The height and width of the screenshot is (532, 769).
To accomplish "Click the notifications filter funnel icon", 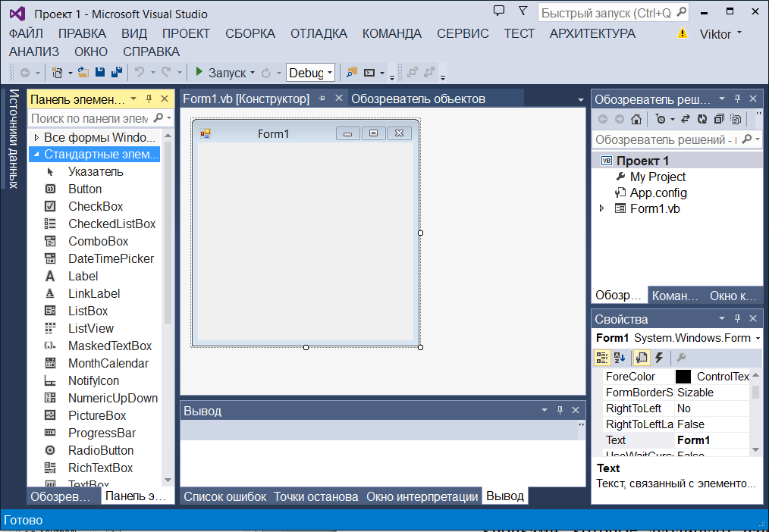I will (523, 11).
